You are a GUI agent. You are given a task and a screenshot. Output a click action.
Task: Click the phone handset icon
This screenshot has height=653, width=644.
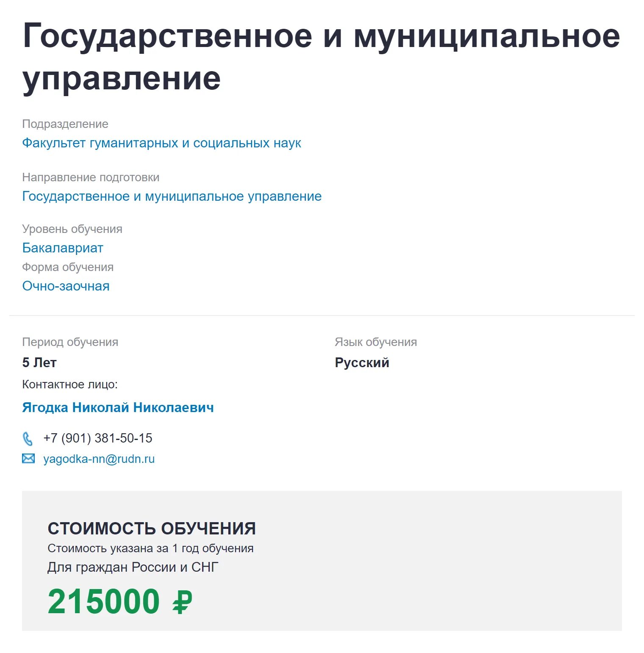tap(28, 439)
